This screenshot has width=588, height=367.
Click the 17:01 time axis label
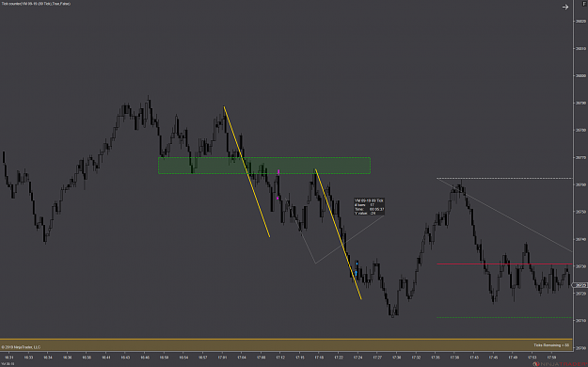(222, 358)
